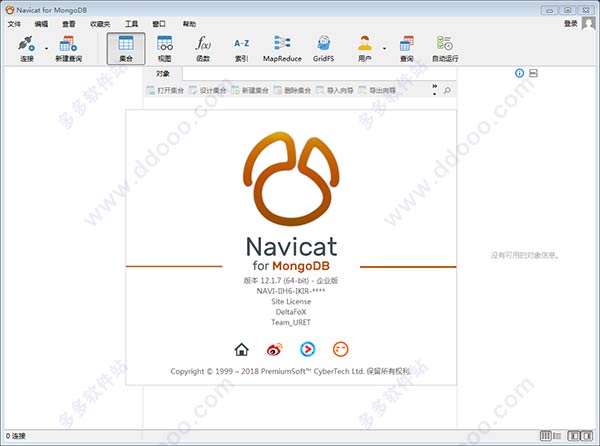The width and height of the screenshot is (600, 446).
Task: Click the Navicat app icon in title bar
Action: pyautogui.click(x=10, y=10)
